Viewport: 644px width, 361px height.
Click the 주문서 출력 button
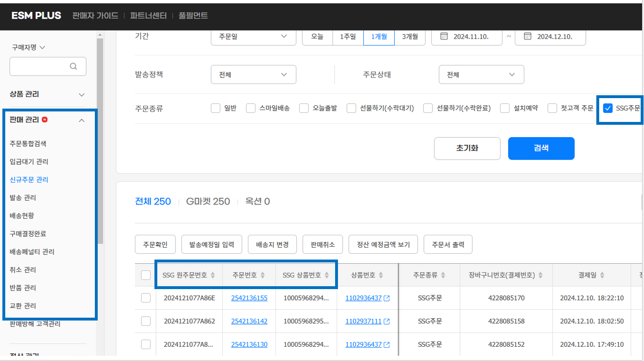(448, 245)
